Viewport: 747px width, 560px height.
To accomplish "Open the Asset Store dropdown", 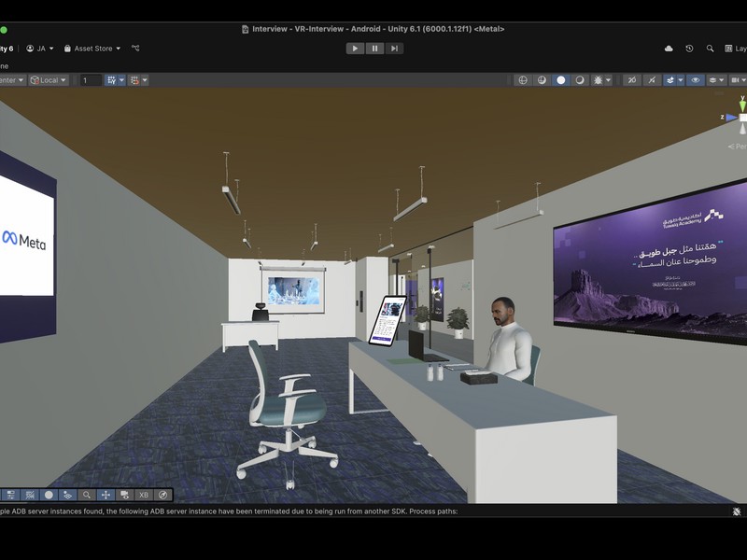I will (x=92, y=49).
